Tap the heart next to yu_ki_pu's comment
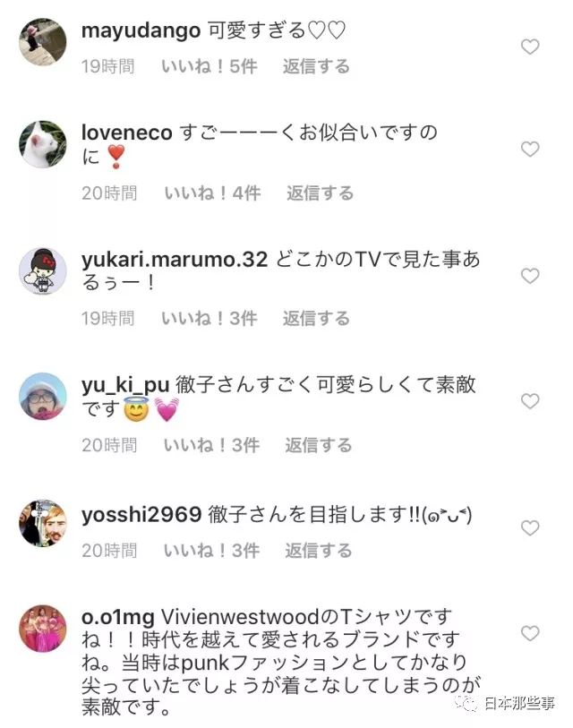The image size is (573, 728). coord(530,400)
